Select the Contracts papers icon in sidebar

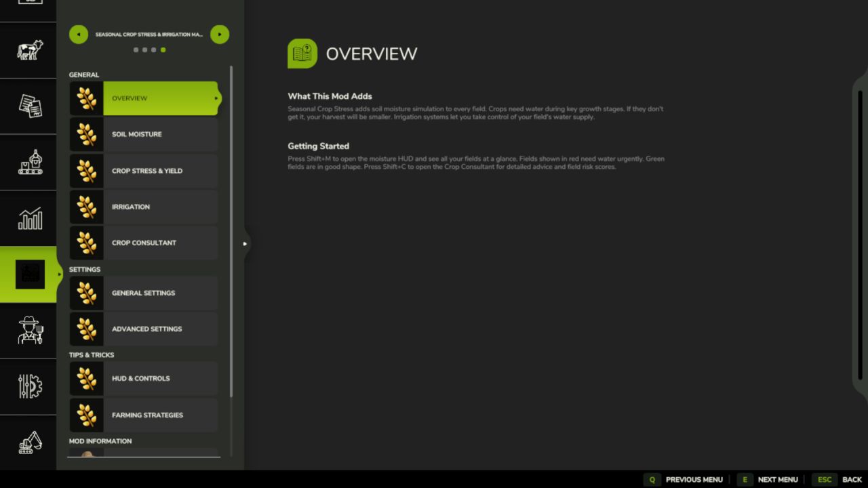(28, 106)
